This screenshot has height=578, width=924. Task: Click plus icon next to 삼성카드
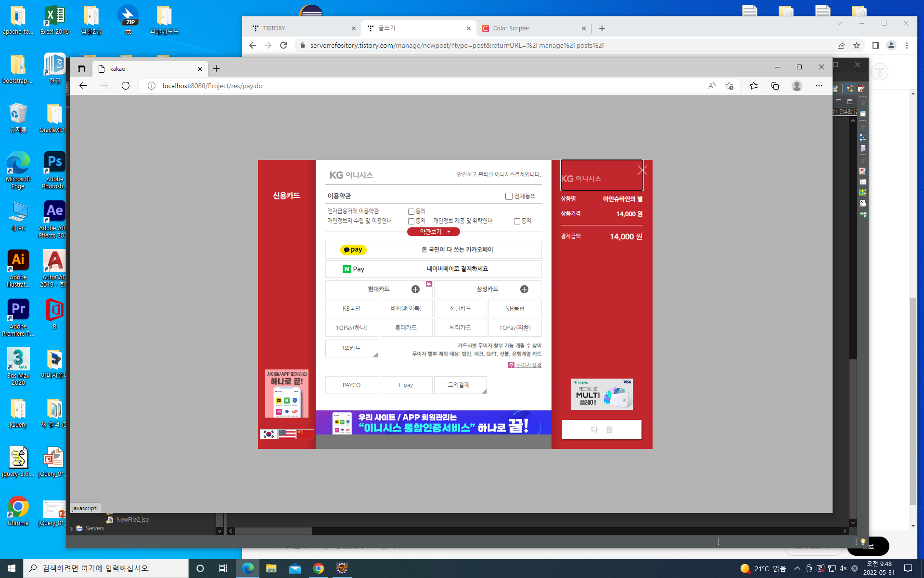pyautogui.click(x=524, y=289)
